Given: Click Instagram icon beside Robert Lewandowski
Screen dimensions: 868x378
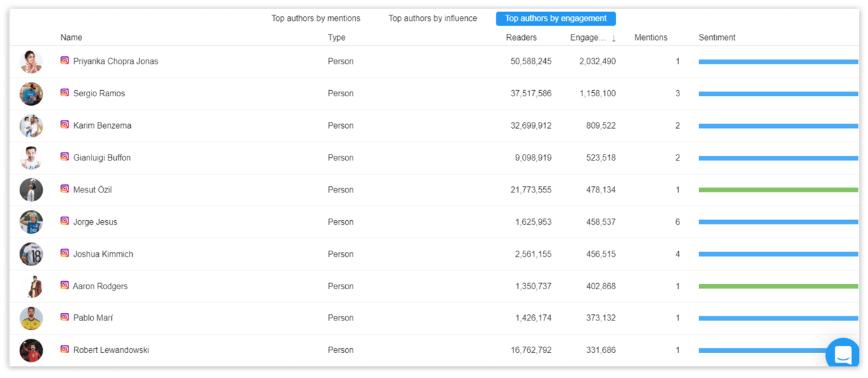Looking at the screenshot, I should tap(64, 350).
